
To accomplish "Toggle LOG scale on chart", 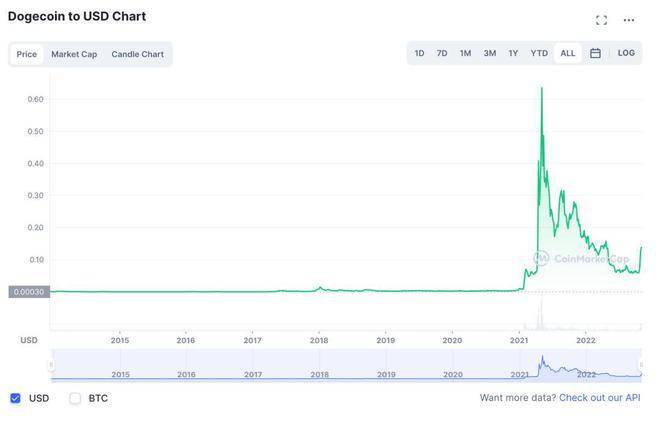I will coord(626,53).
